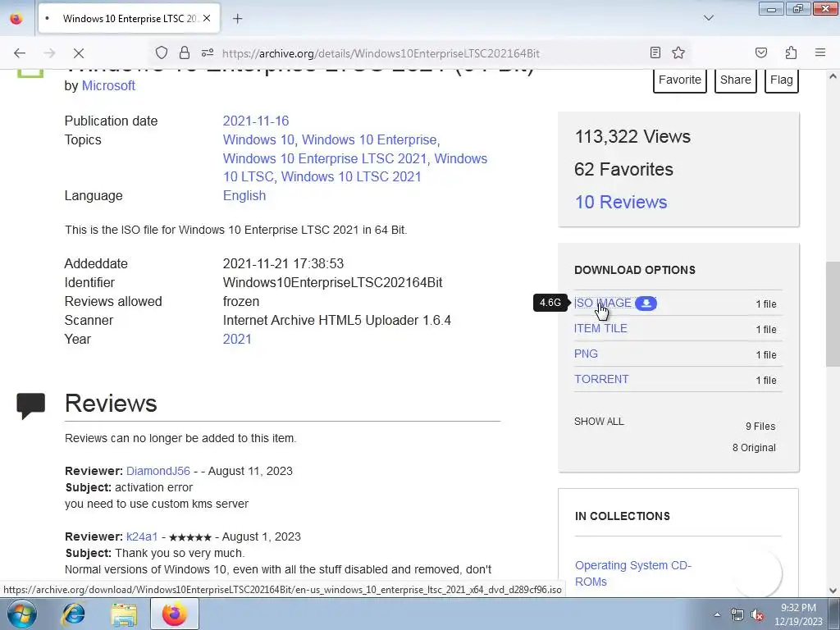Image resolution: width=840 pixels, height=630 pixels.
Task: Click the 9 Files count text
Action: point(760,427)
